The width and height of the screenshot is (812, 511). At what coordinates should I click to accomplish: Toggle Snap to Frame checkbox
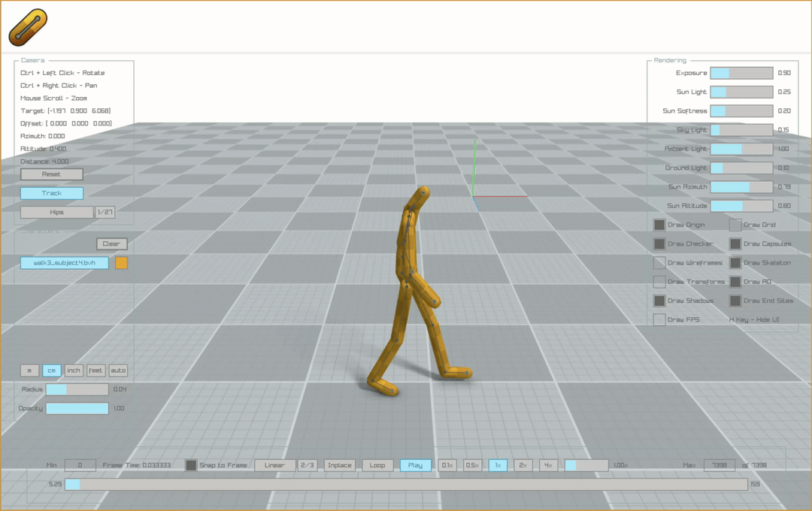pyautogui.click(x=191, y=465)
